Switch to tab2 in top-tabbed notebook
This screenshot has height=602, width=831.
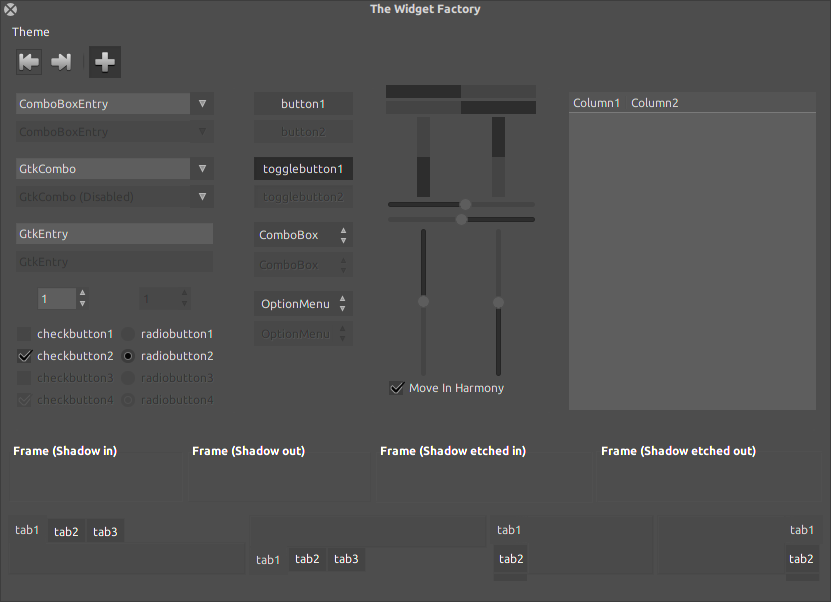[x=66, y=531]
